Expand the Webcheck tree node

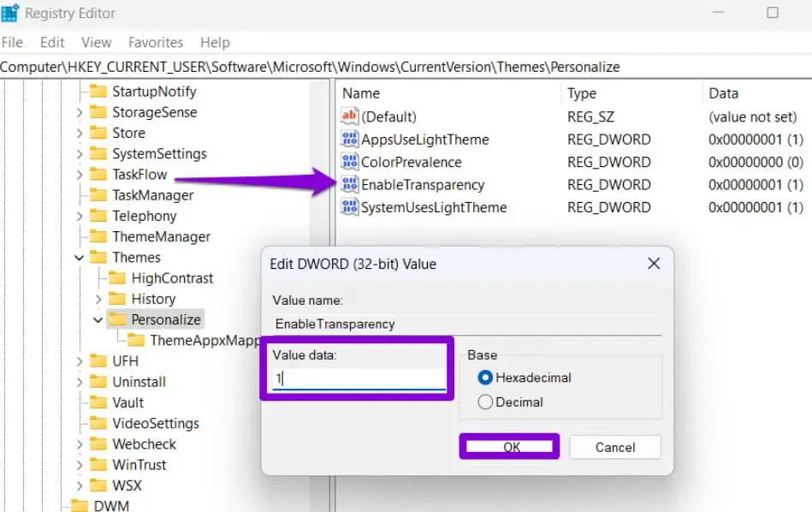(x=80, y=444)
